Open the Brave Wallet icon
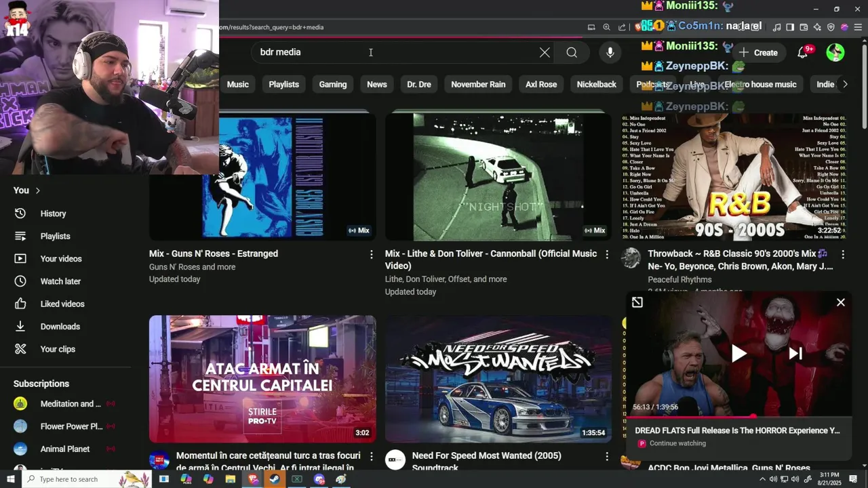868x488 pixels. (x=804, y=27)
